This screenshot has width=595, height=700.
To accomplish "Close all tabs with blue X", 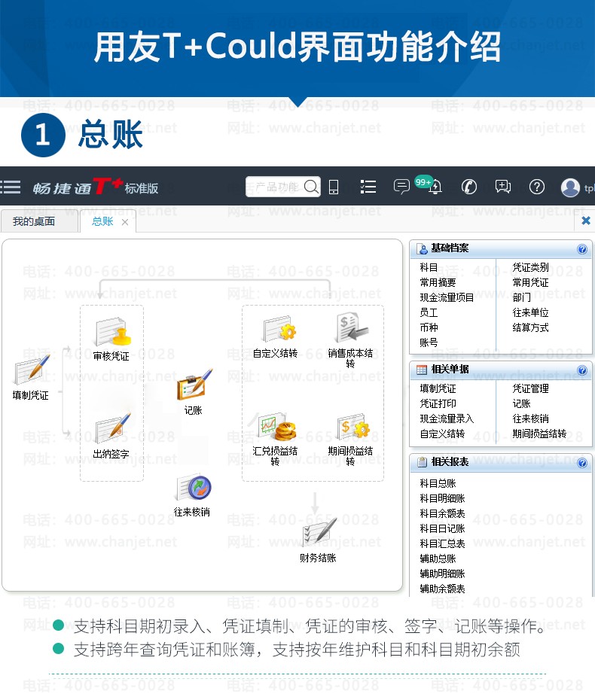I will coord(586,221).
